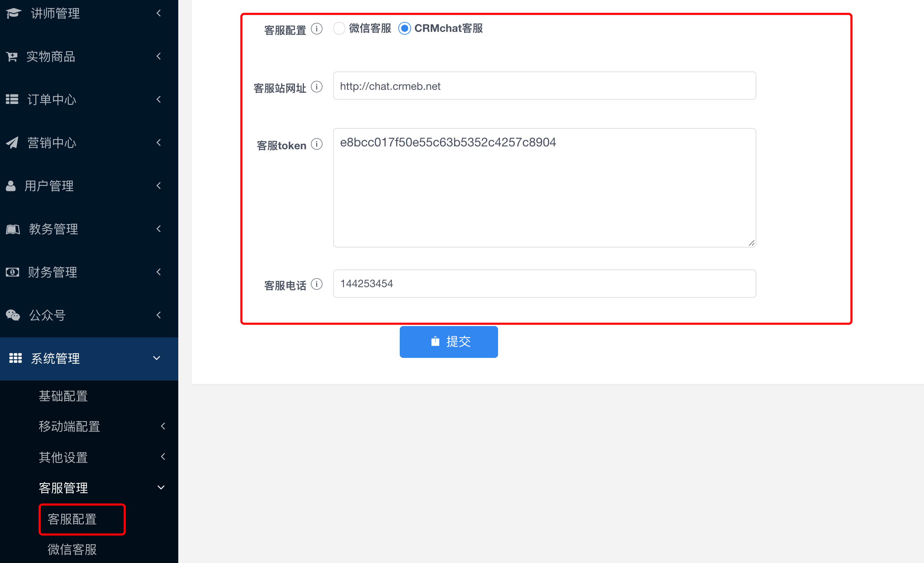
Task: Open 订单中心 menu label
Action: tap(52, 100)
